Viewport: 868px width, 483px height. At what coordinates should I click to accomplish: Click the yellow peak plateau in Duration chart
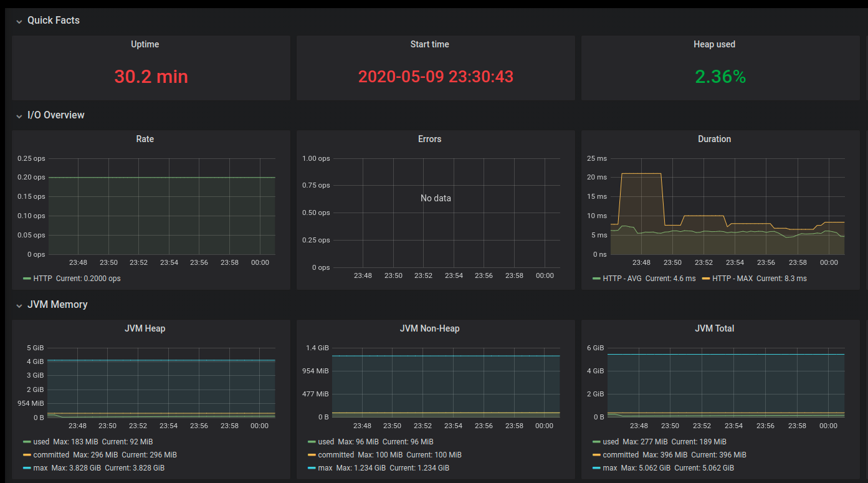pyautogui.click(x=641, y=173)
